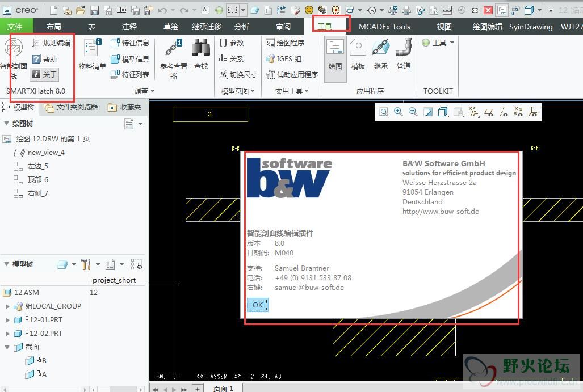The height and width of the screenshot is (392, 583).
Task: Click the 关于 (About) button
Action: [45, 75]
